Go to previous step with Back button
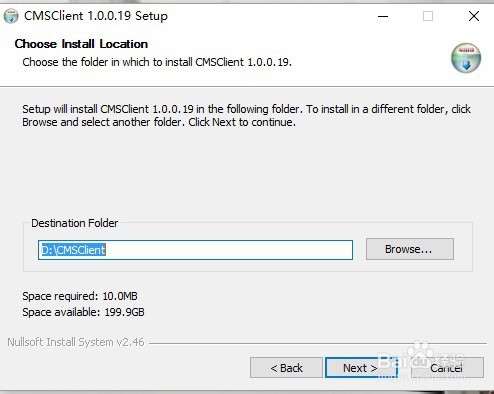The image size is (494, 394). [x=286, y=368]
